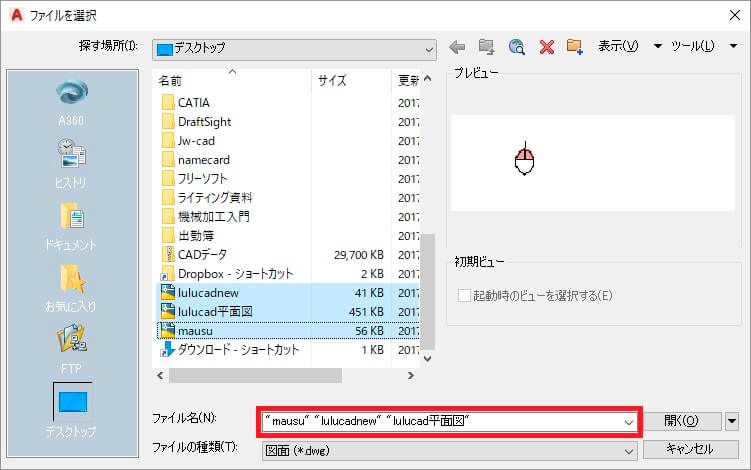Screen dimensions: 751x470
Task: Open the Documents (ドキュメント) location
Action: pyautogui.click(x=71, y=226)
